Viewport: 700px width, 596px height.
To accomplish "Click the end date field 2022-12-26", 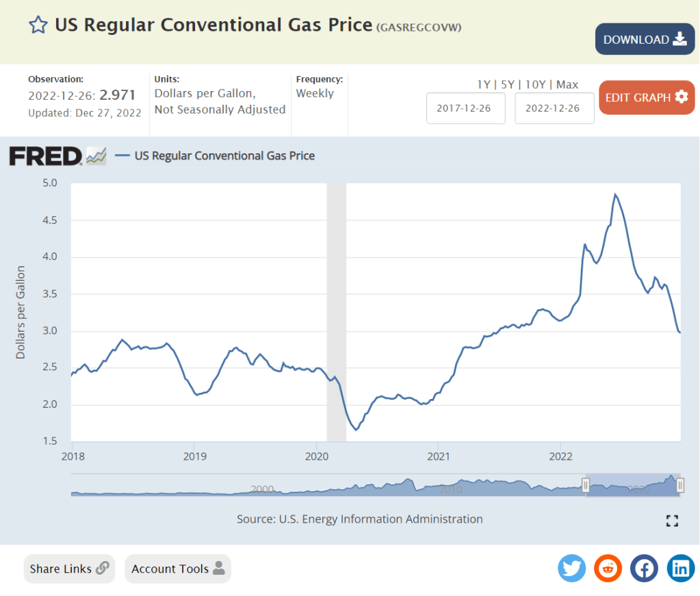I will click(554, 108).
